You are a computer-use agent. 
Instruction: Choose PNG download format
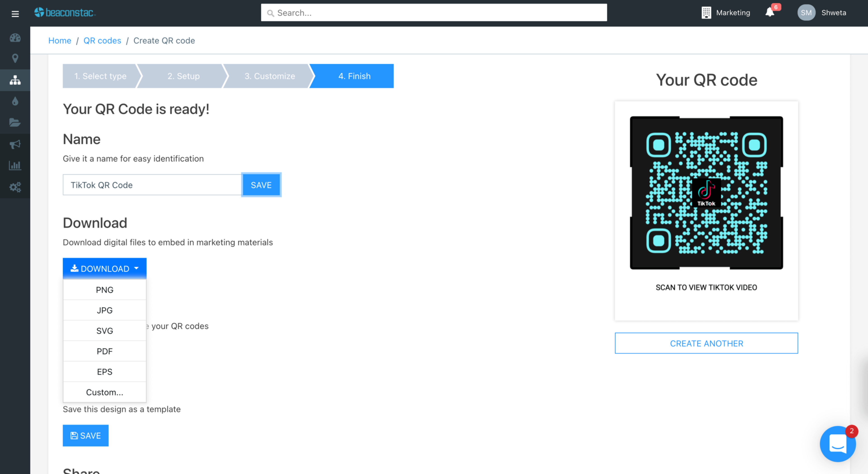[104, 290]
